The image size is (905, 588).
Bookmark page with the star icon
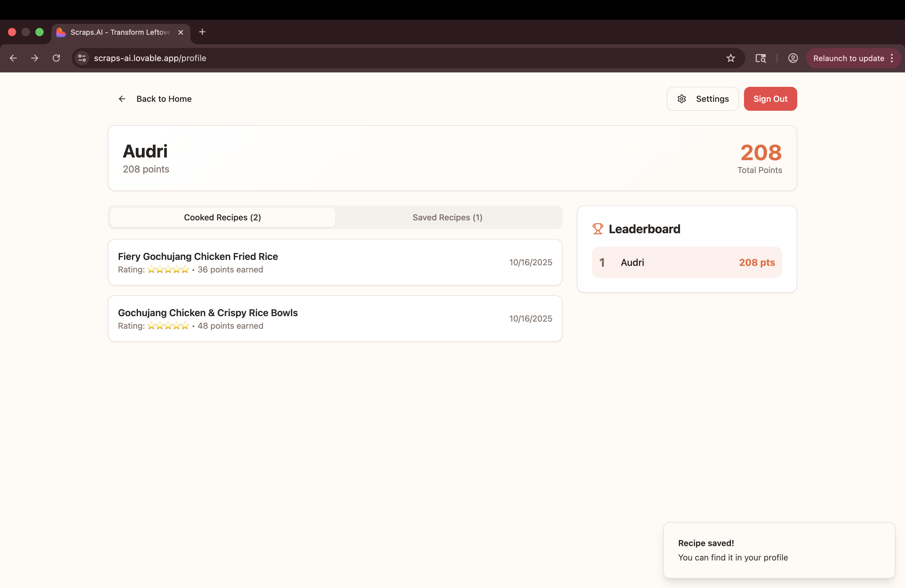point(731,58)
